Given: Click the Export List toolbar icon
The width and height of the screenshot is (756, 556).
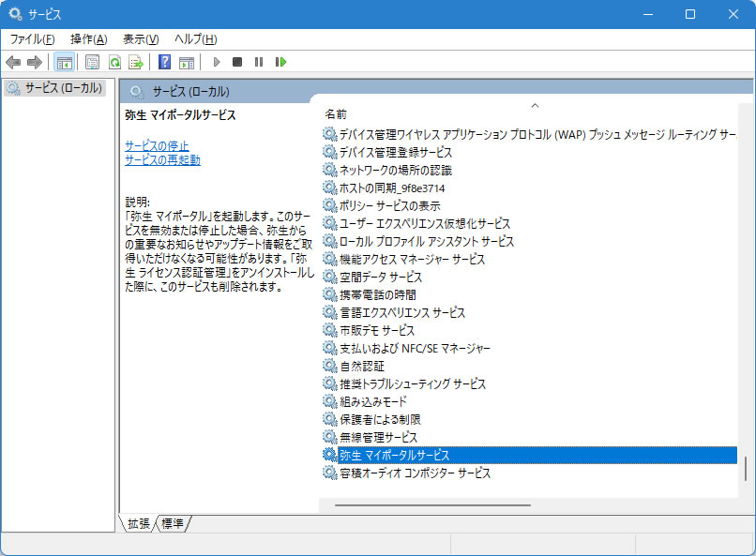Looking at the screenshot, I should 136,63.
